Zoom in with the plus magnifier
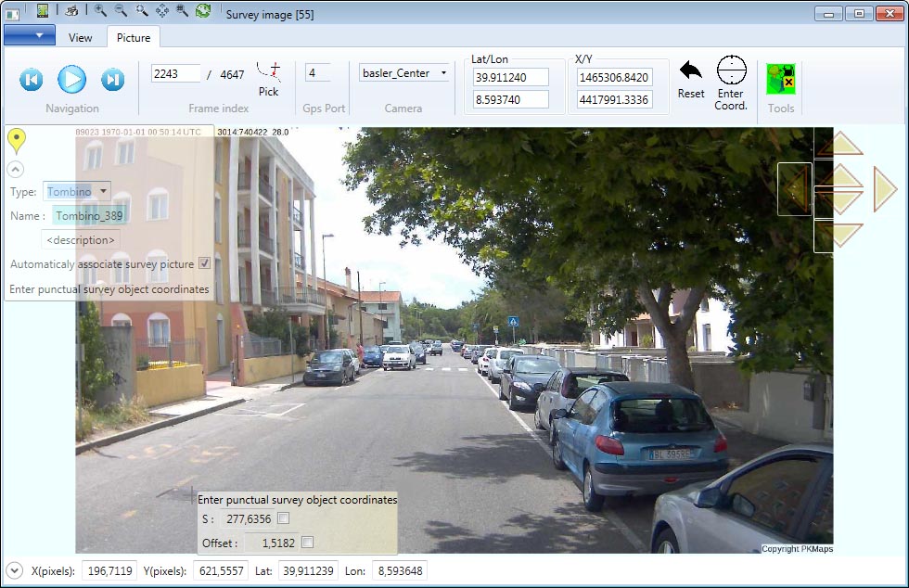Screen dimensions: 909x588 [x=100, y=10]
